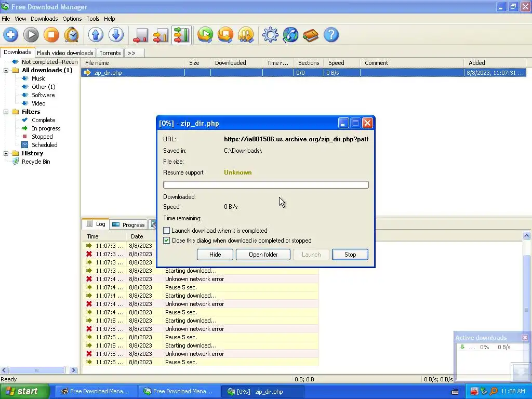Screen dimensions: 532x399
Task: Open the Tools menu
Action: point(92,19)
